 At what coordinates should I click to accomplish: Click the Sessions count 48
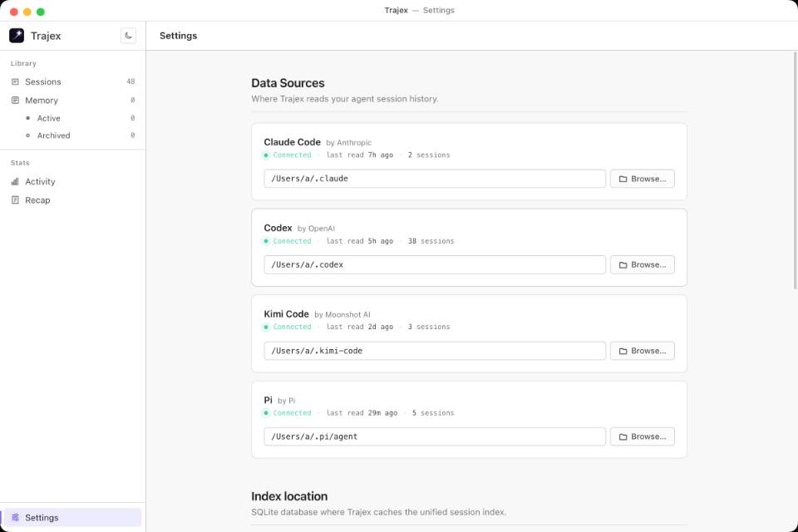(x=131, y=81)
